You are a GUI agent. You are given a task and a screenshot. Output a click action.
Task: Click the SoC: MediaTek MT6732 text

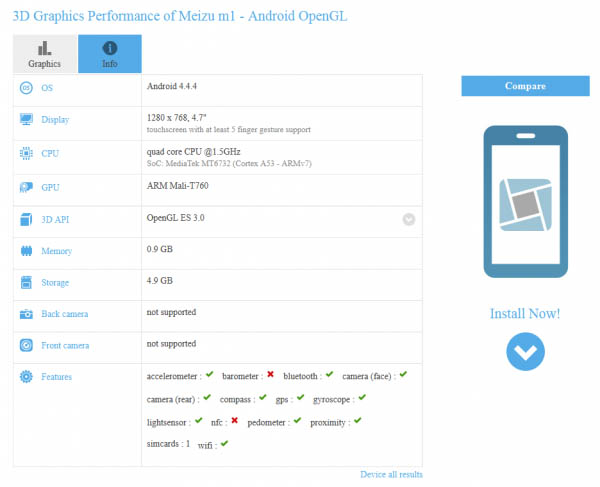point(229,163)
